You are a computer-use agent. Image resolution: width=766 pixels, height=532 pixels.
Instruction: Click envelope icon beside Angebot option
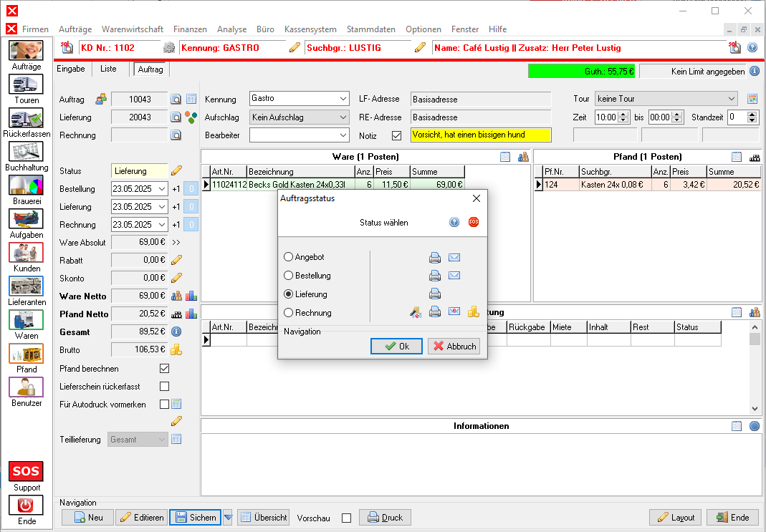[x=454, y=258]
